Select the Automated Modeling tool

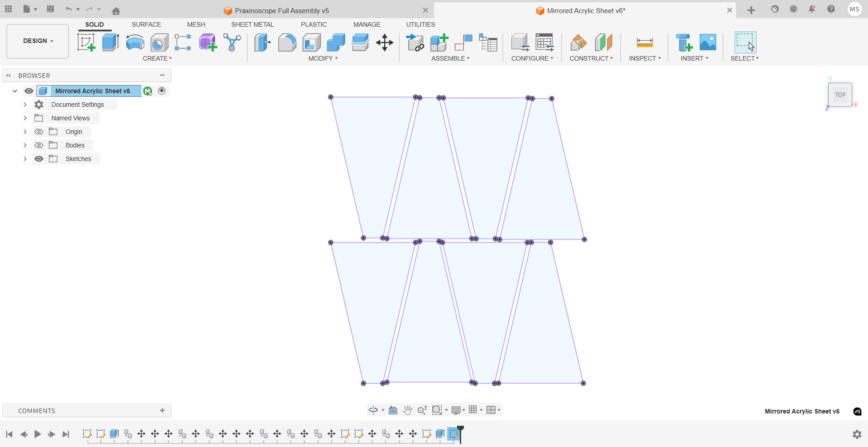pos(232,43)
